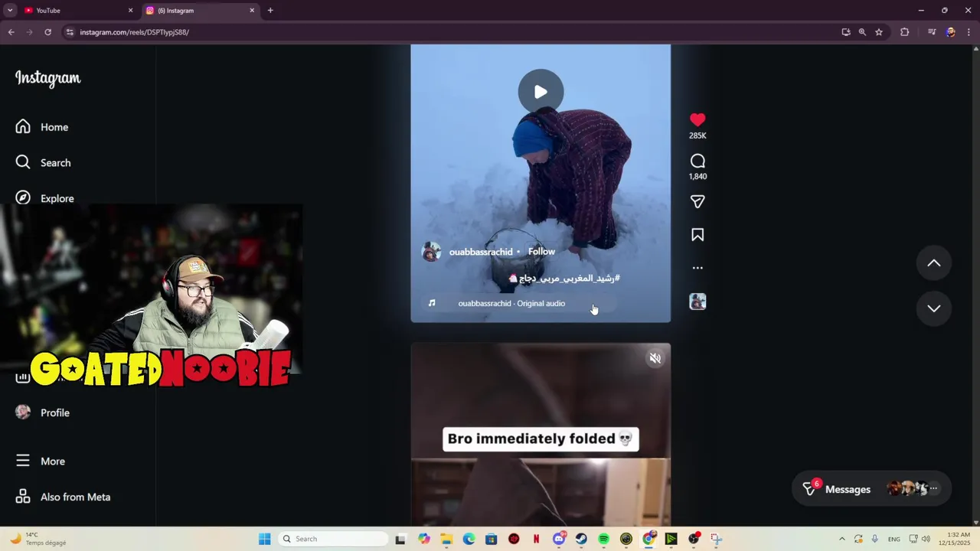Close the Instagram tab
This screenshot has height=551, width=980.
click(x=252, y=11)
